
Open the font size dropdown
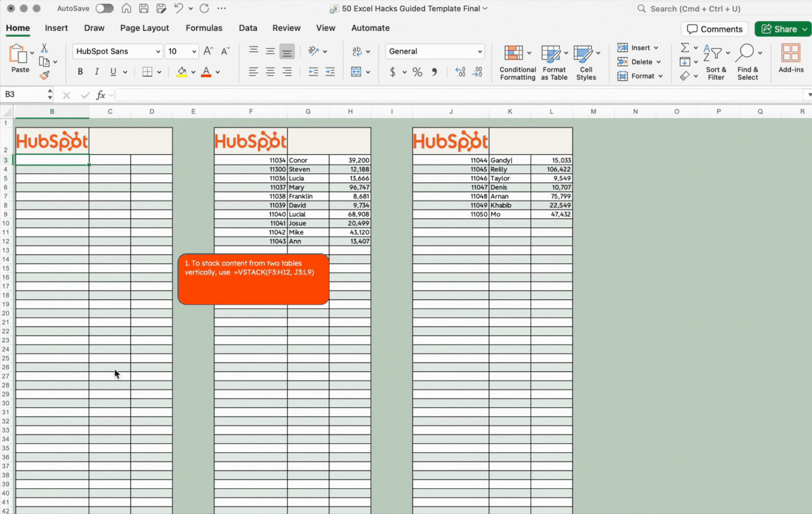(x=194, y=52)
